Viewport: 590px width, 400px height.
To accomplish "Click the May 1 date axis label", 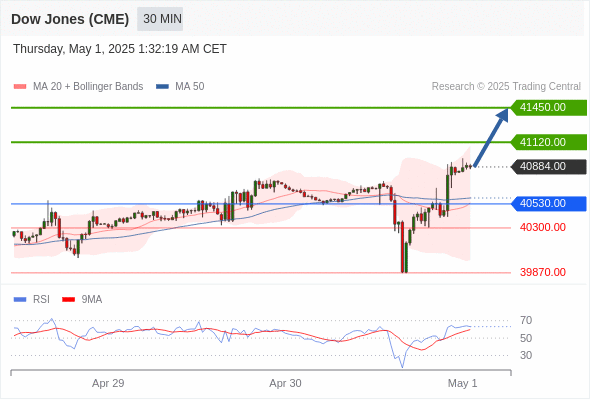I will pyautogui.click(x=462, y=383).
